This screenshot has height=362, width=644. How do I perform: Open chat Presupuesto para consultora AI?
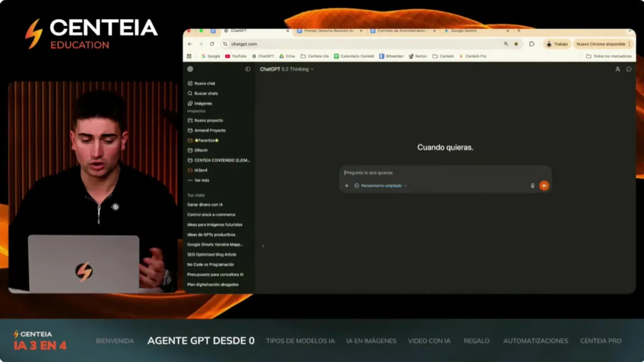pyautogui.click(x=215, y=275)
